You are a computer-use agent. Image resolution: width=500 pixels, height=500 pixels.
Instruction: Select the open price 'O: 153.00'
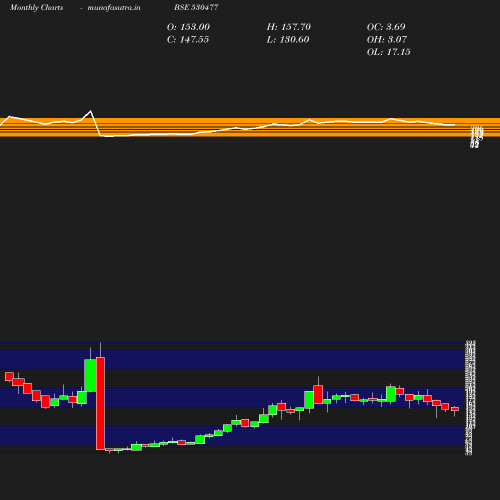[188, 27]
